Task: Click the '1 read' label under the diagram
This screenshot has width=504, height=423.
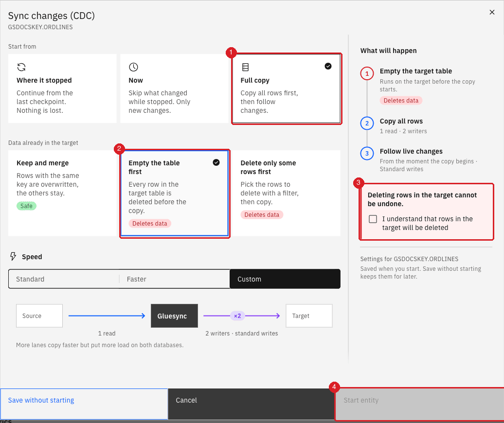Action: coord(107,334)
